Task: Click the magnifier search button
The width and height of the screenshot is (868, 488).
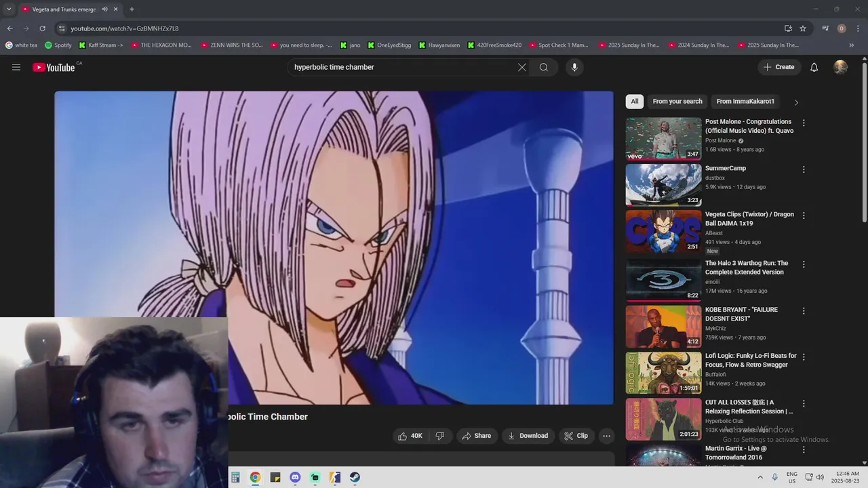Action: 544,67
